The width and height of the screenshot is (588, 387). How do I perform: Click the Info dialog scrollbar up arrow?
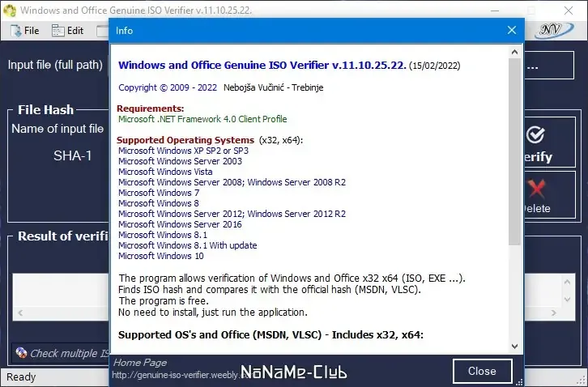click(514, 52)
